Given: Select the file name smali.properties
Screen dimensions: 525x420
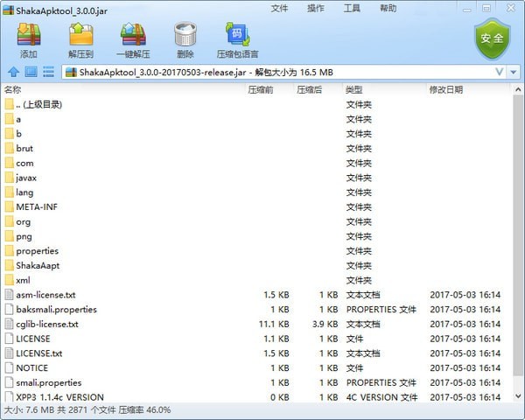Looking at the screenshot, I should pyautogui.click(x=49, y=383).
